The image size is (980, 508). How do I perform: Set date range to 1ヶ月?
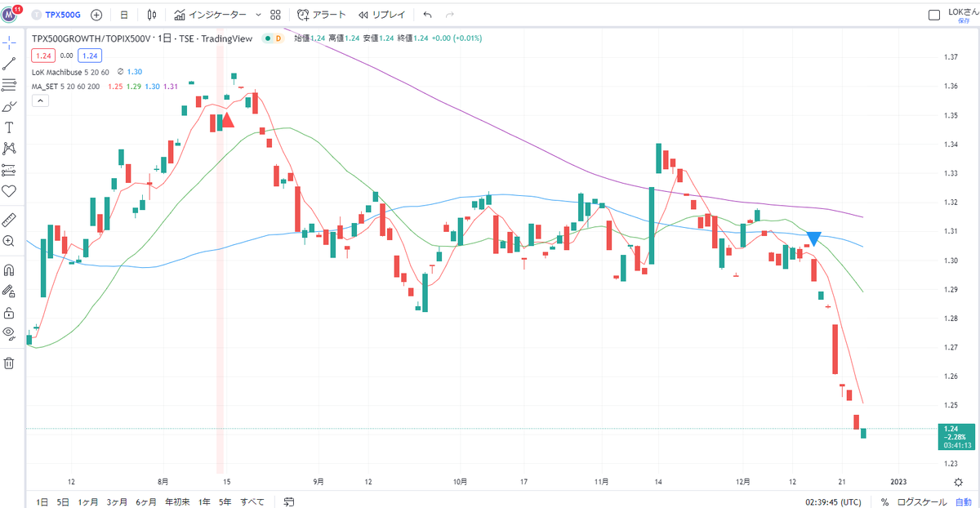[88, 501]
